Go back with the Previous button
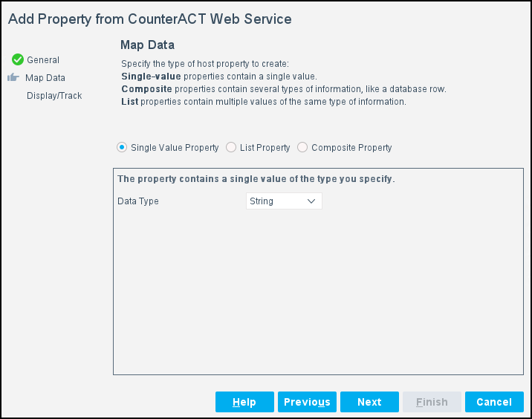Viewport: 532px width, 419px height. (x=307, y=402)
